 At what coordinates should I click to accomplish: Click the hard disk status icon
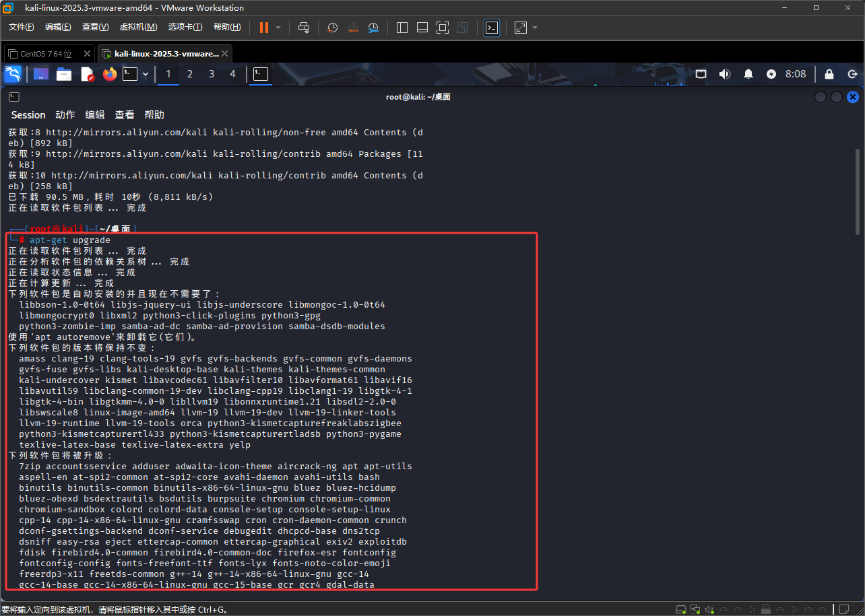[681, 609]
